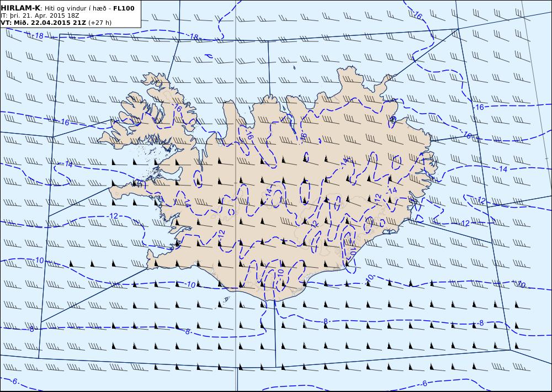Click the FL100 flight level label
552x392 pixels.
pyautogui.click(x=124, y=8)
